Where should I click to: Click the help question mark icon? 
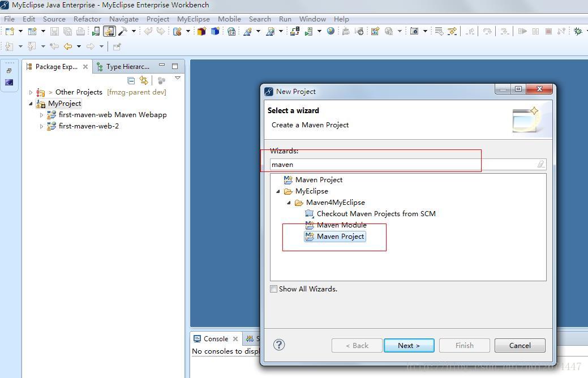[279, 345]
